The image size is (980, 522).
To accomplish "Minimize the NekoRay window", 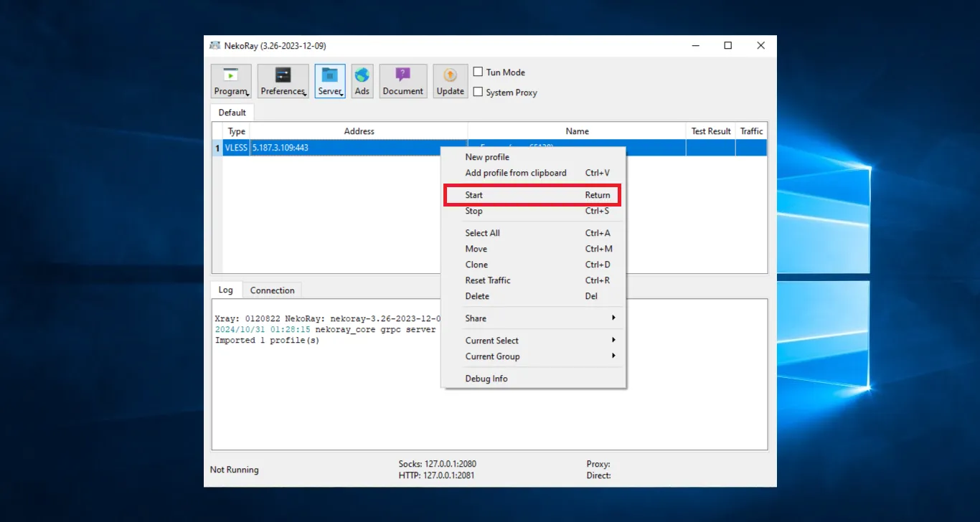I will click(x=694, y=45).
